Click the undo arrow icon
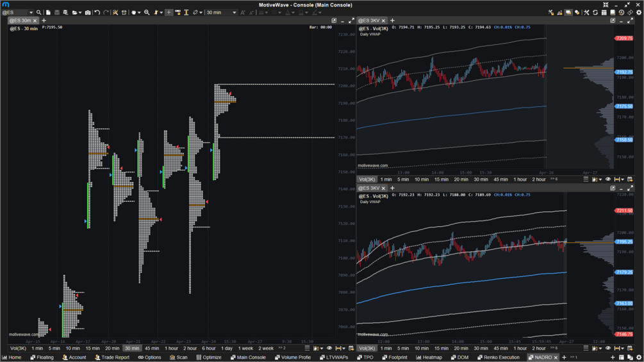This screenshot has height=362, width=644. [97, 13]
